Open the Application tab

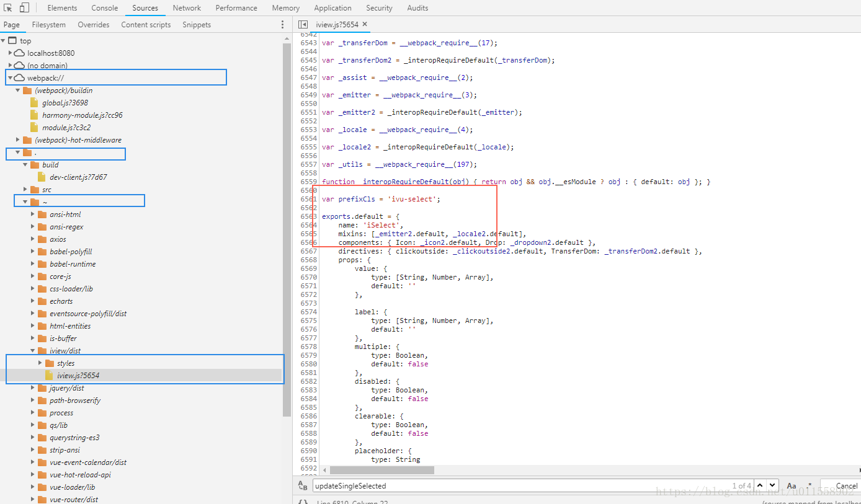332,8
